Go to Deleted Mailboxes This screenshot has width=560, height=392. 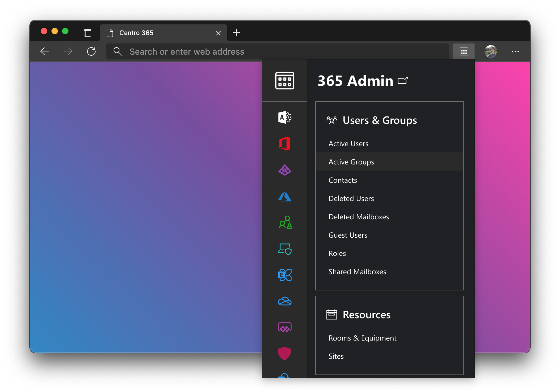359,217
